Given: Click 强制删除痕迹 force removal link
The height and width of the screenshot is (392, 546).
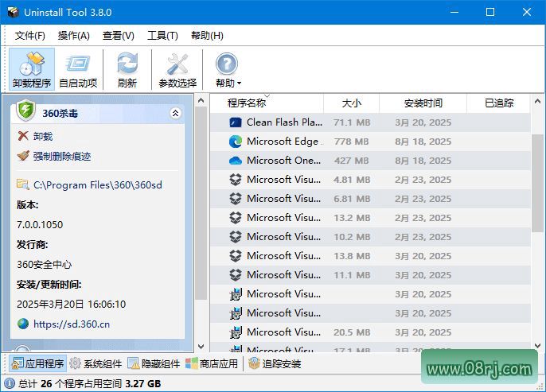Looking at the screenshot, I should click(61, 157).
